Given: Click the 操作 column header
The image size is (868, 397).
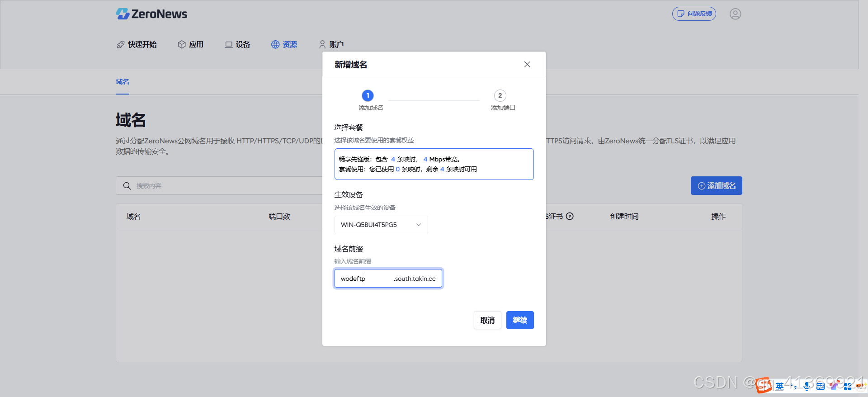Looking at the screenshot, I should click(718, 217).
